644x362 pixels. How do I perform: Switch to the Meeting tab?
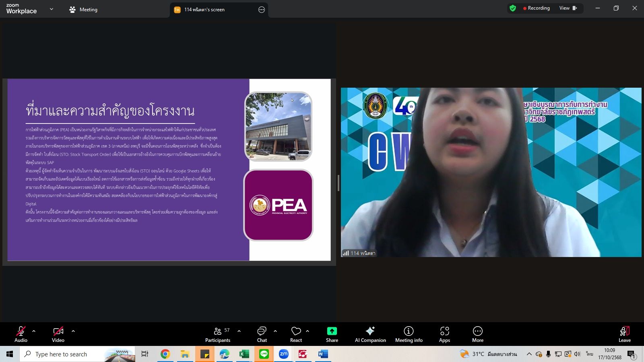click(x=83, y=10)
